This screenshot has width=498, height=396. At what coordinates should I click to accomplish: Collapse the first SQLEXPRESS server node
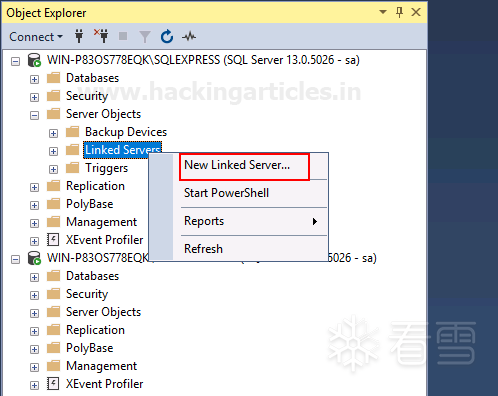(x=15, y=61)
